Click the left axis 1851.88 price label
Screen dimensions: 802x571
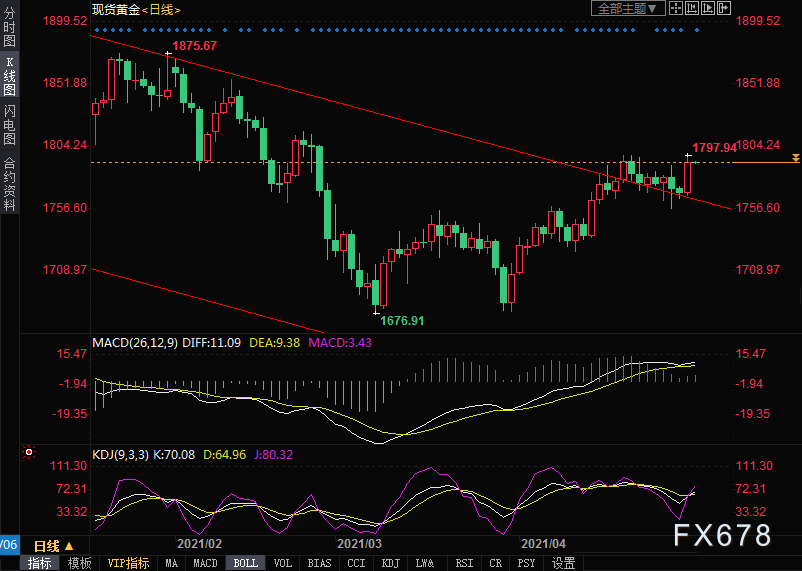pos(65,82)
